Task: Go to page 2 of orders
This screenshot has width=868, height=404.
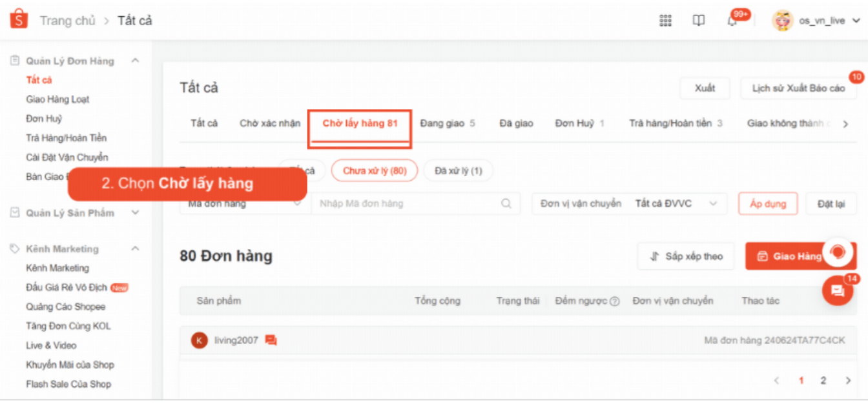Action: click(823, 381)
